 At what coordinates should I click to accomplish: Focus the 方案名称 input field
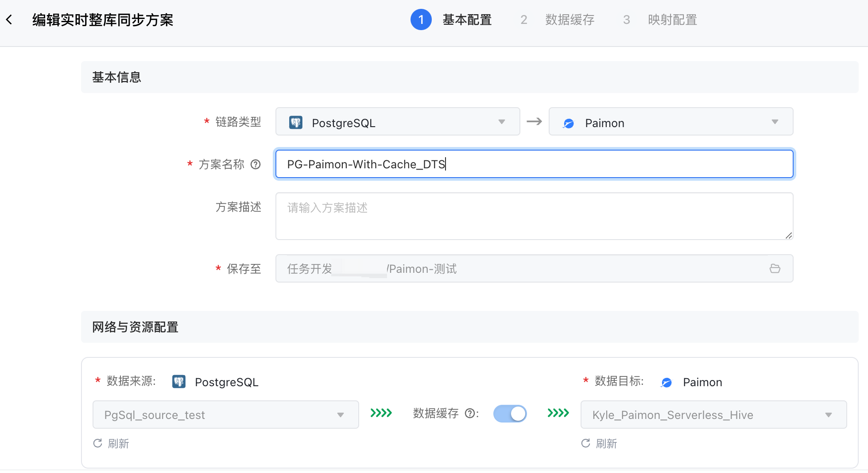point(534,164)
